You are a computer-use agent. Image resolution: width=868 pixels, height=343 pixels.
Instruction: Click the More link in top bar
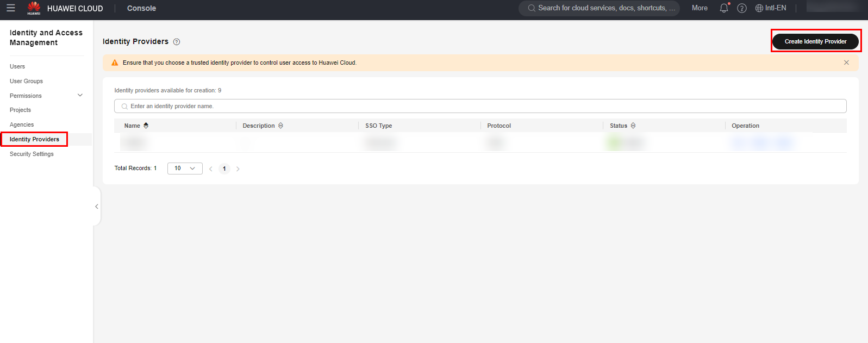pos(700,8)
